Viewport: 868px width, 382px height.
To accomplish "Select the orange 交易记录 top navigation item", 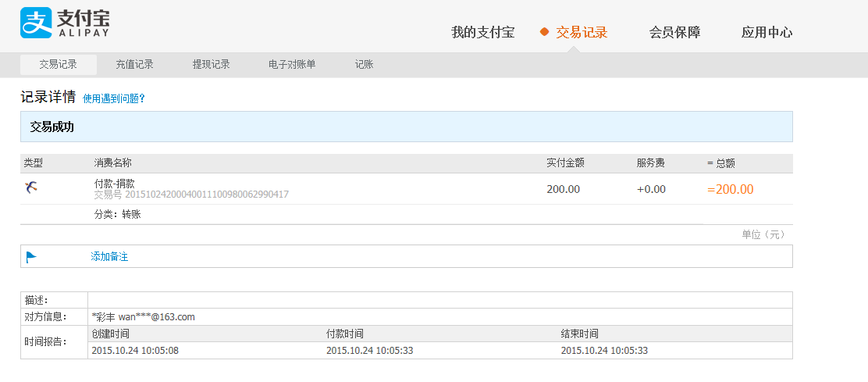I will tap(582, 32).
